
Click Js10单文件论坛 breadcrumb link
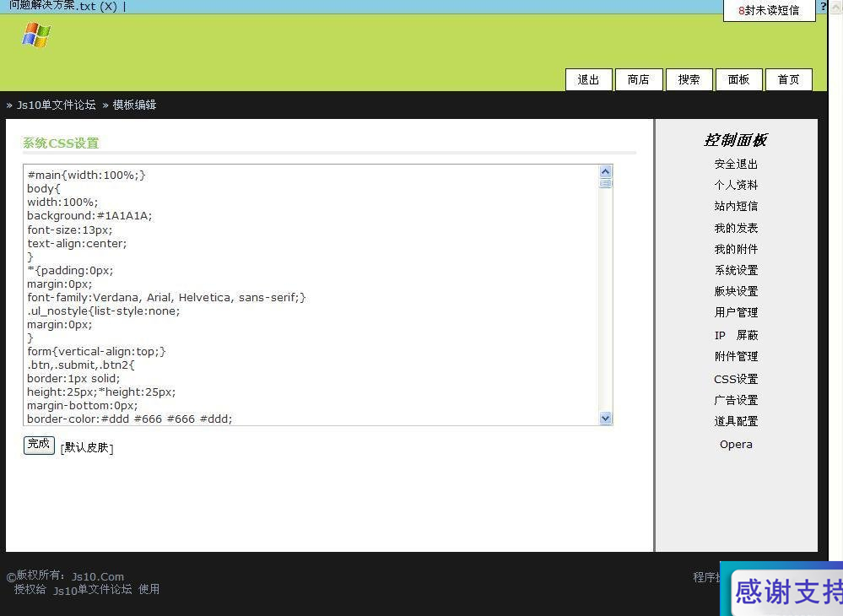pyautogui.click(x=56, y=105)
